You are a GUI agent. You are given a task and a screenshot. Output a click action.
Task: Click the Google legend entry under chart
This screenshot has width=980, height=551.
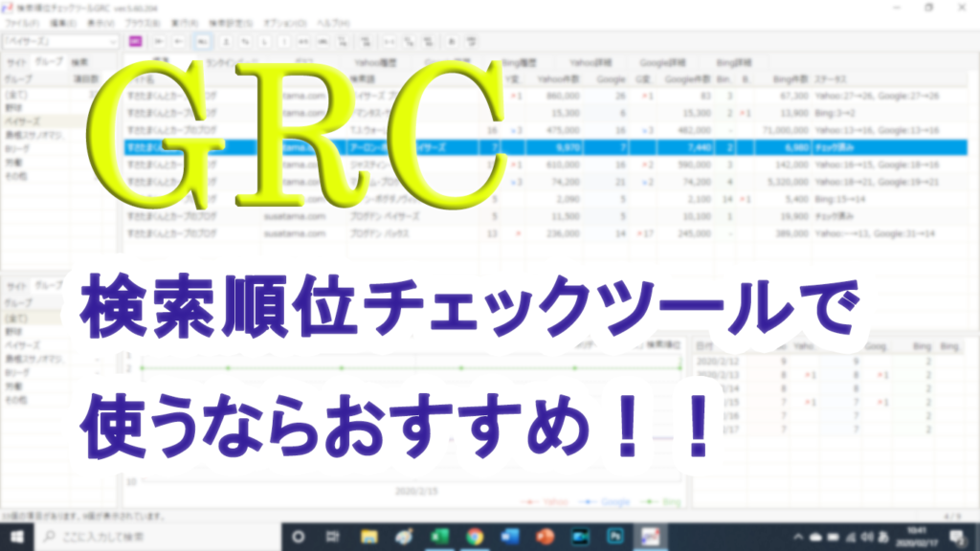click(605, 501)
